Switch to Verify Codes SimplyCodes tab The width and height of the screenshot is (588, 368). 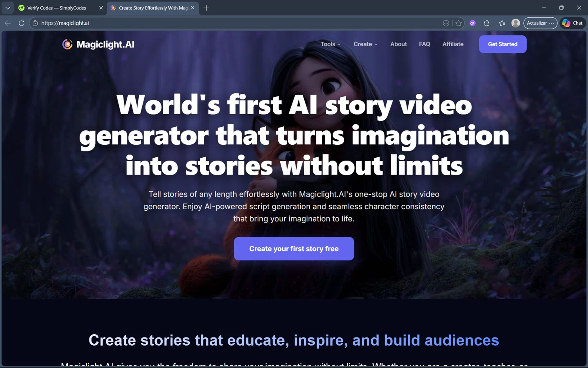[61, 8]
